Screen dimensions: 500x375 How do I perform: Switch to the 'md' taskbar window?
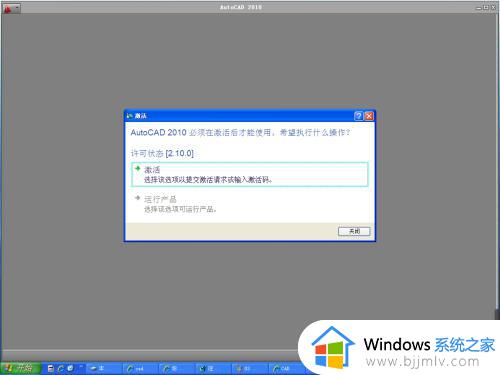coord(140,369)
